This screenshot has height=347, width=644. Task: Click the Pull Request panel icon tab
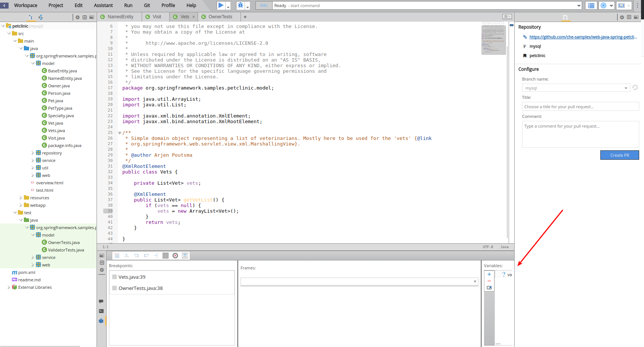565,17
